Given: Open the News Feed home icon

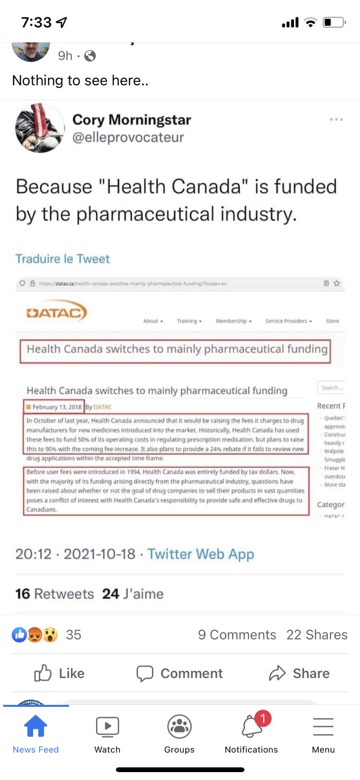Looking at the screenshot, I should [x=35, y=726].
